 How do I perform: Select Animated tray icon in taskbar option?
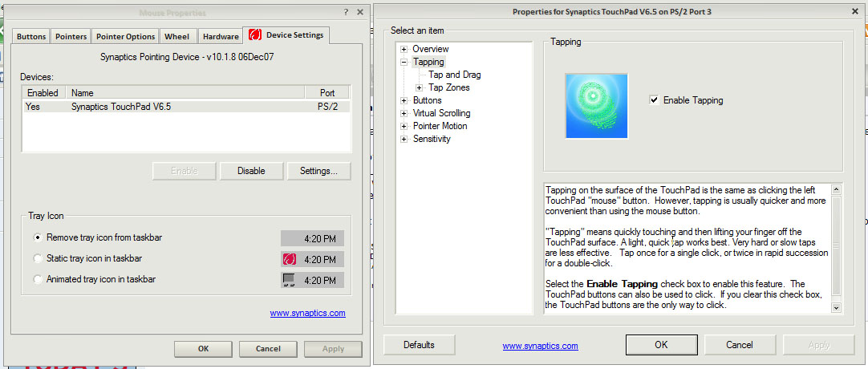[x=38, y=279]
